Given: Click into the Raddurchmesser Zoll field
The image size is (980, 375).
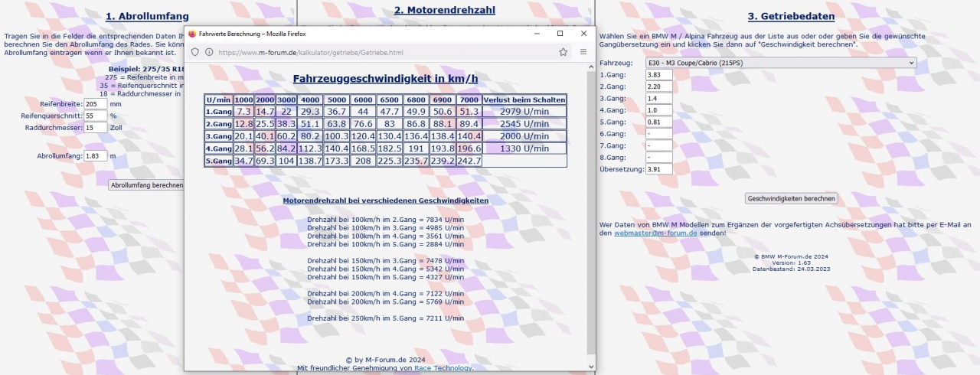Looking at the screenshot, I should tap(96, 127).
